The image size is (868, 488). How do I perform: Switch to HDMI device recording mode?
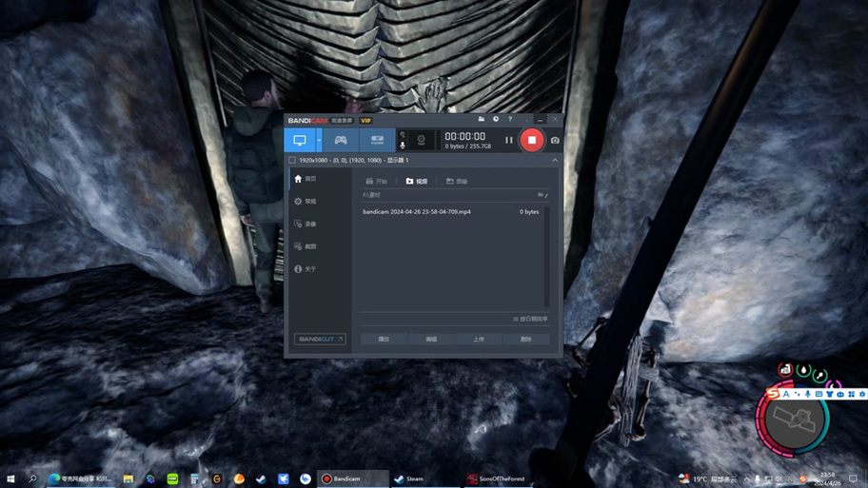coord(377,140)
